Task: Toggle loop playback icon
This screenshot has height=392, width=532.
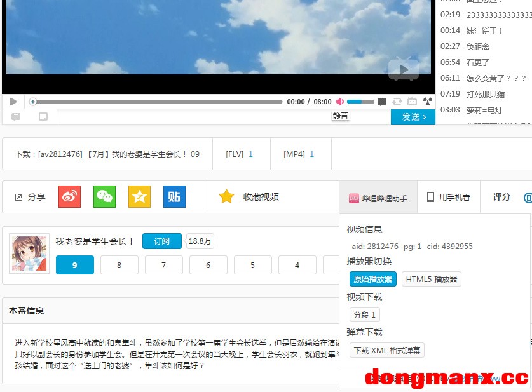Action: [397, 102]
